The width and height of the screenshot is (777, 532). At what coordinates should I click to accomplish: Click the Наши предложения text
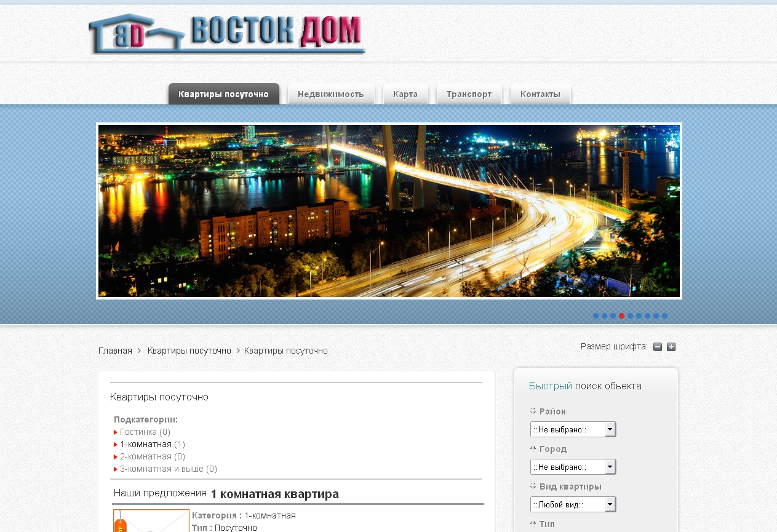pos(160,493)
